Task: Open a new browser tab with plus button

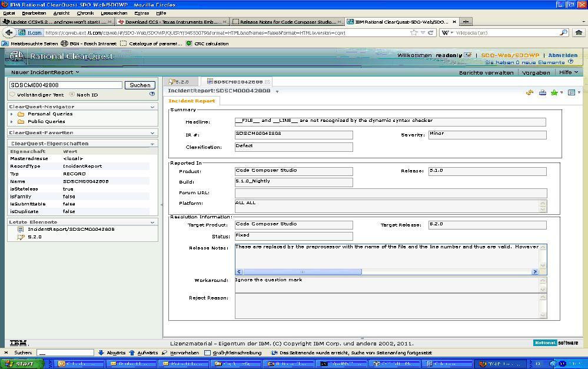Action: [466, 22]
